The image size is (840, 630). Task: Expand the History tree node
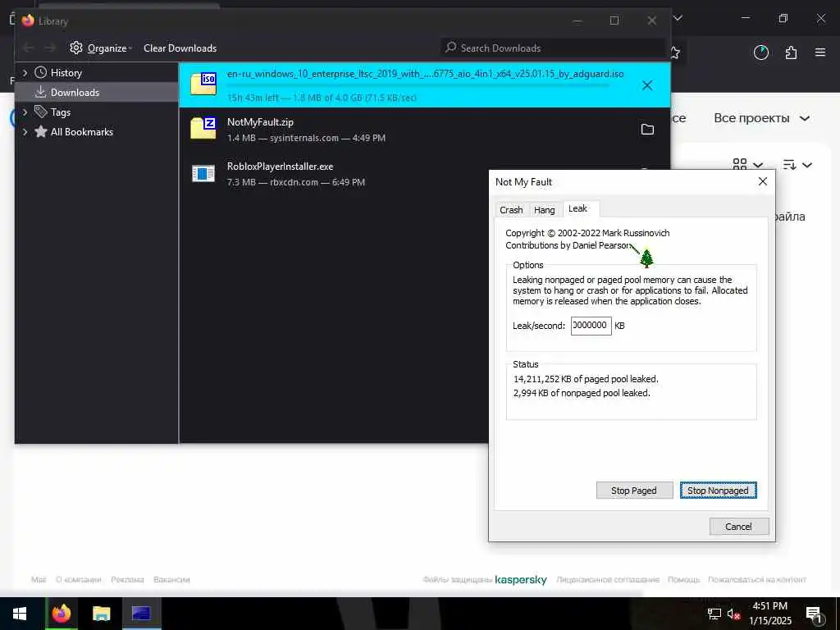pos(25,72)
